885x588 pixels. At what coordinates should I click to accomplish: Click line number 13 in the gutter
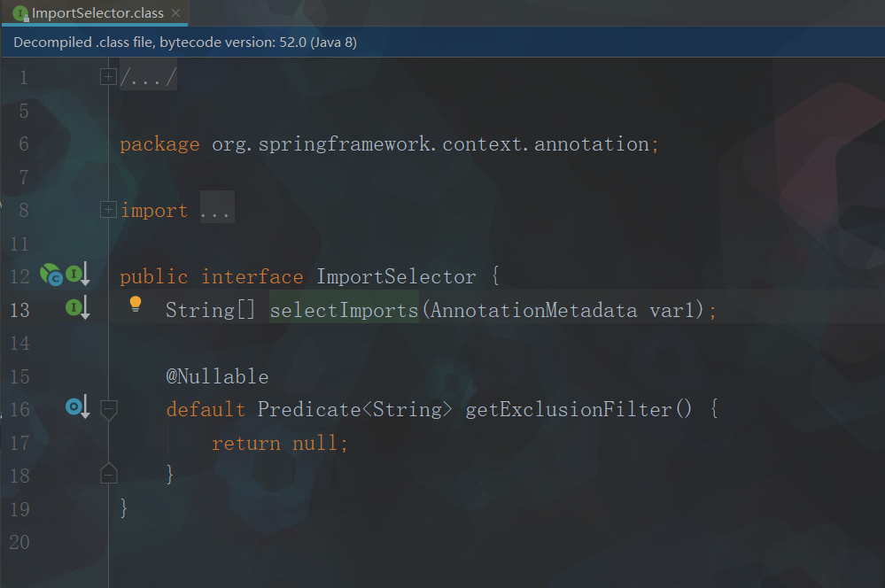click(x=19, y=310)
